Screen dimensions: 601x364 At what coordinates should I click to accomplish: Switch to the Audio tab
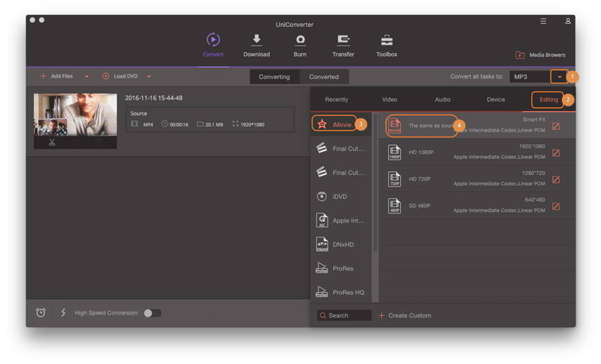pyautogui.click(x=443, y=100)
